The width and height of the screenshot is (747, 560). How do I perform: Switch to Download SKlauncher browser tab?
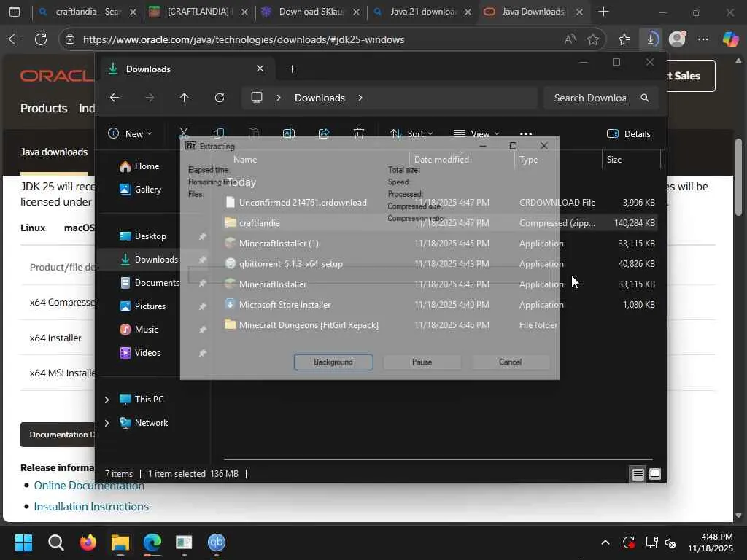point(311,12)
